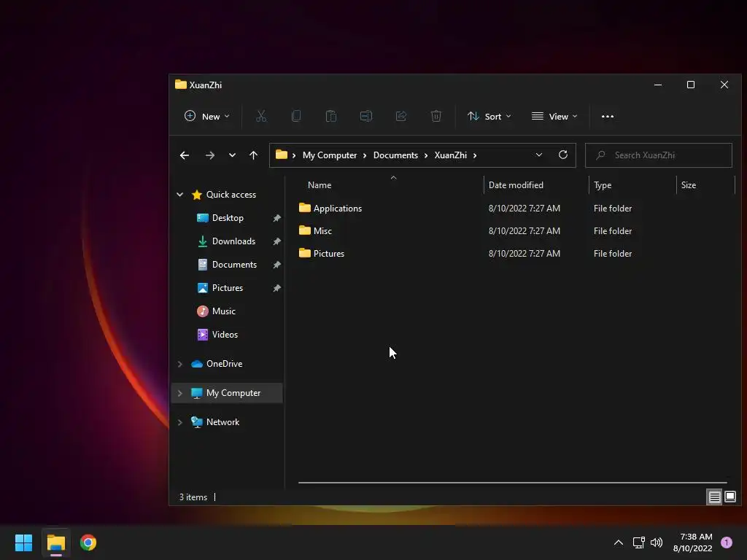Select the Misc folder
The image size is (747, 560).
(x=322, y=231)
